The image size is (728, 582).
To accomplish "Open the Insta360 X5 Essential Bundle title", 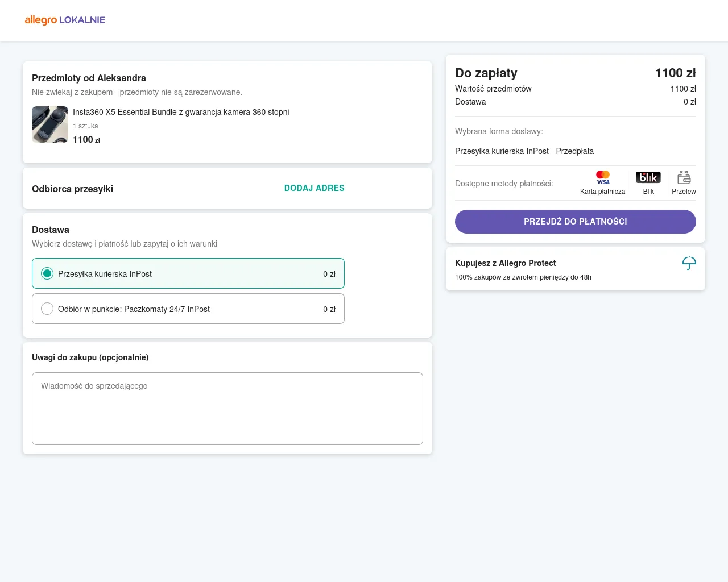I will [x=181, y=112].
